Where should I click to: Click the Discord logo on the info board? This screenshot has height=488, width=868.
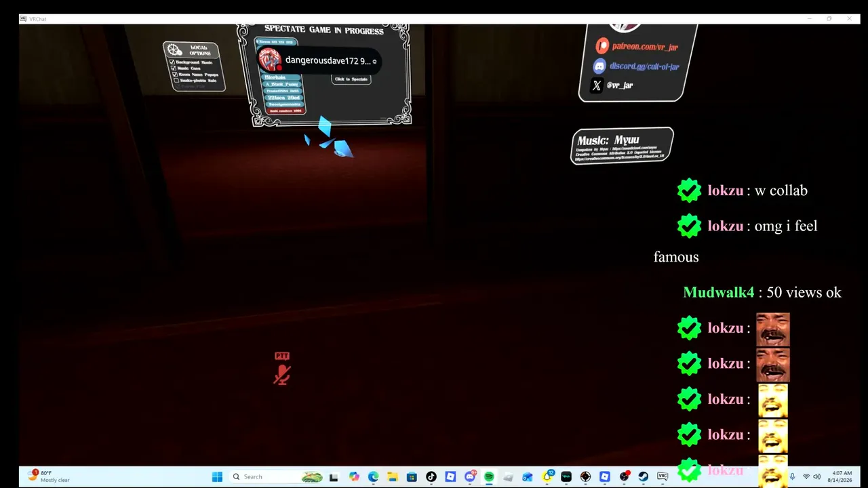click(599, 66)
